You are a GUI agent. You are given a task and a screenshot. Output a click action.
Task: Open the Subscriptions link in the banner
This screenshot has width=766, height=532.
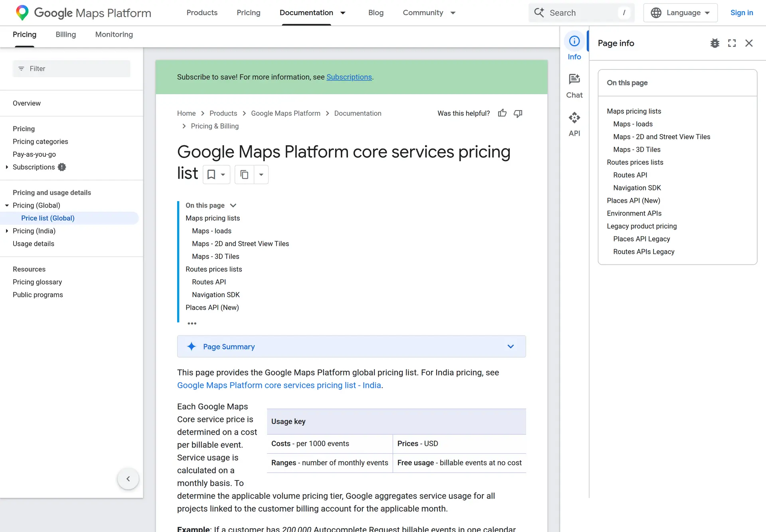pos(349,77)
